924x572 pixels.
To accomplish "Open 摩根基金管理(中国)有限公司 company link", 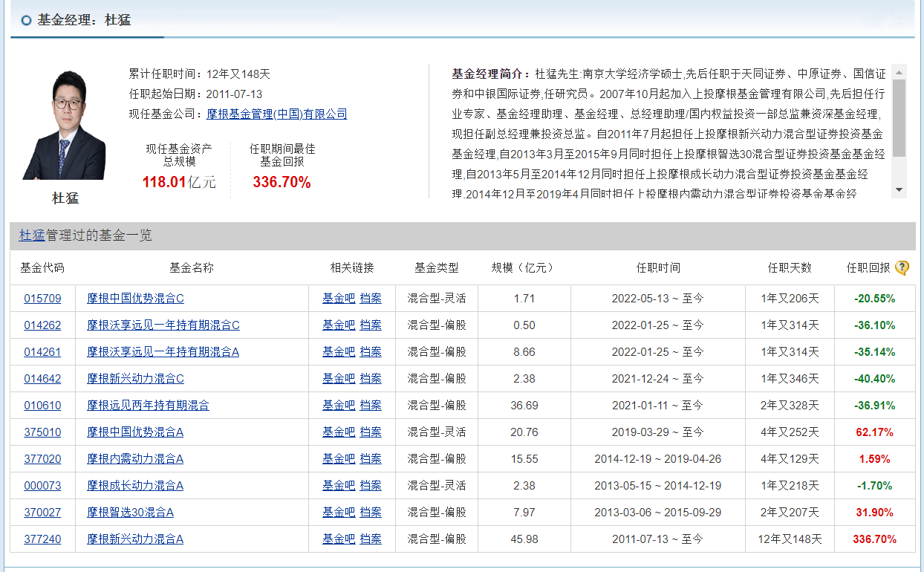I will [276, 114].
